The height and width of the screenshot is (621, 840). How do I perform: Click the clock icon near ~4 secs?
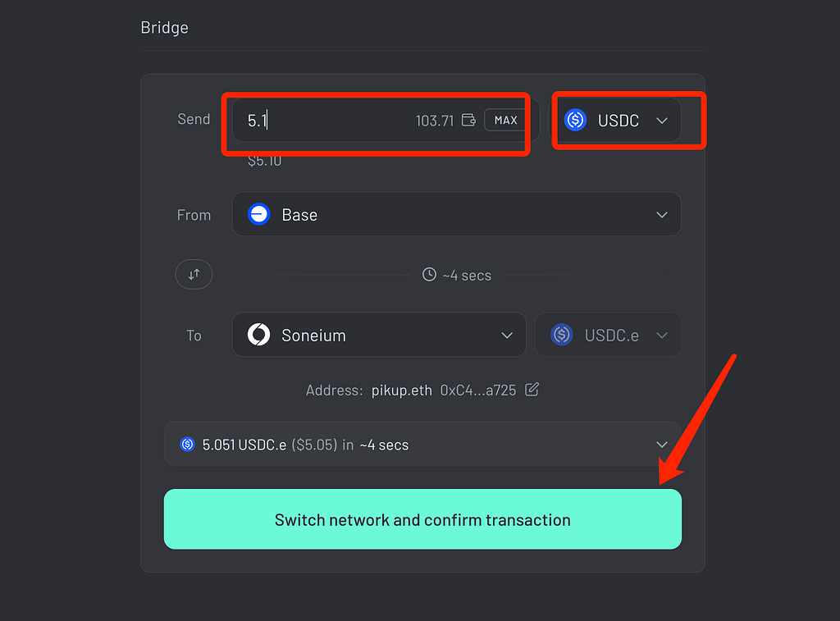point(429,274)
